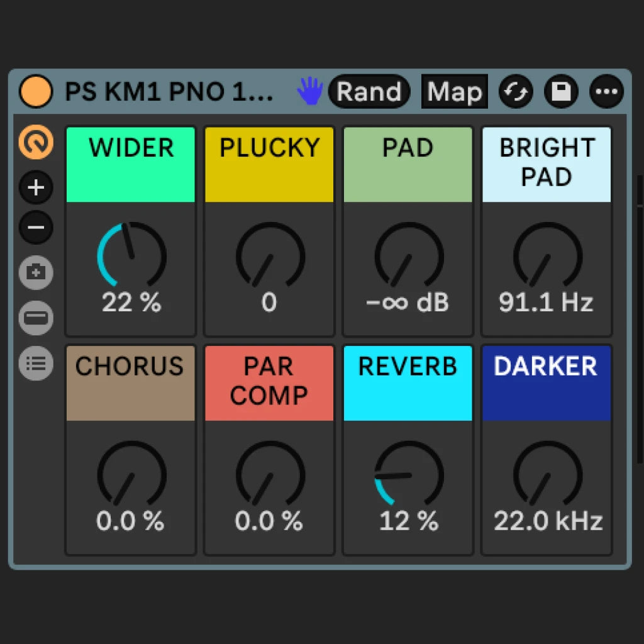
Task: Overwrite variation using the boxed minus icon
Action: [36, 318]
